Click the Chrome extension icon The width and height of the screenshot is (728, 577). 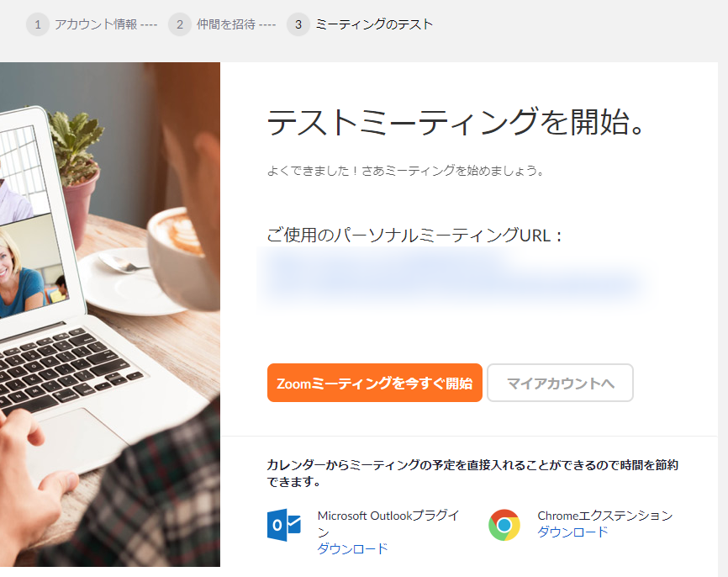coord(504,525)
